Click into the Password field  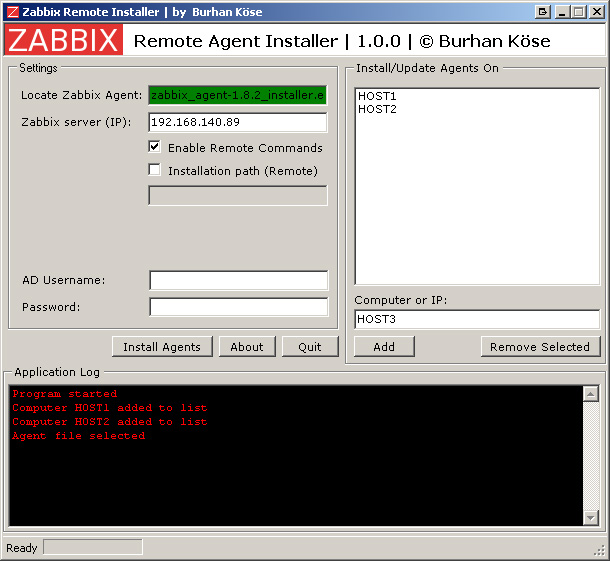click(238, 307)
